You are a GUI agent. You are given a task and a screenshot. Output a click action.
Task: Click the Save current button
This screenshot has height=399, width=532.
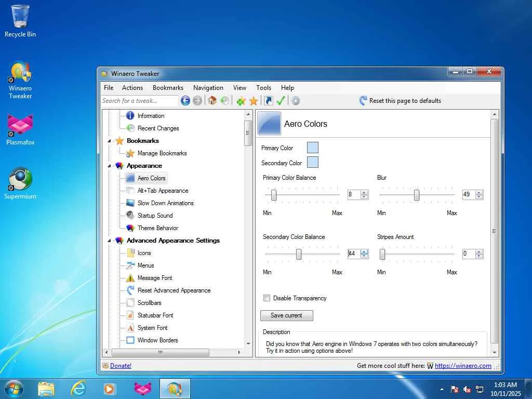click(286, 315)
